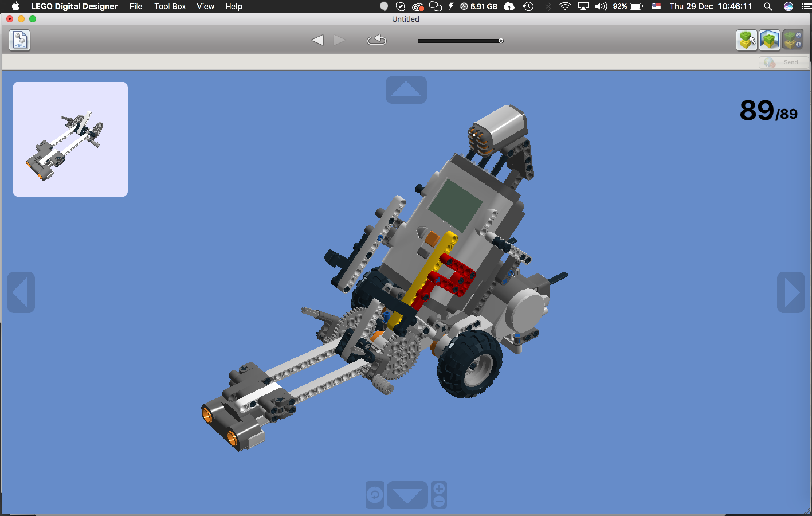Switch to View mode

(x=770, y=40)
